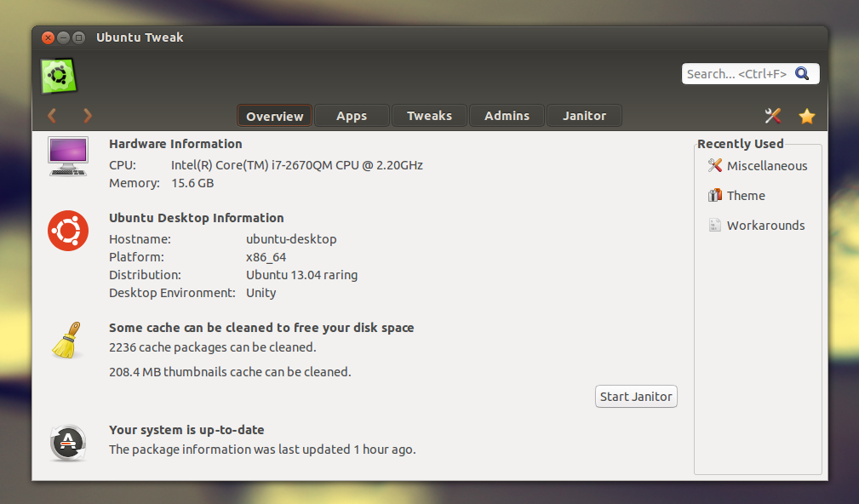Click the platform value x86_64
The height and width of the screenshot is (504, 859).
[x=266, y=257]
